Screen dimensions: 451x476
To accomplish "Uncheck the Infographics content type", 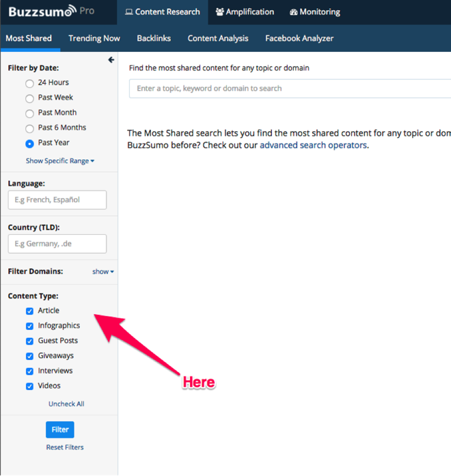I will (x=29, y=326).
